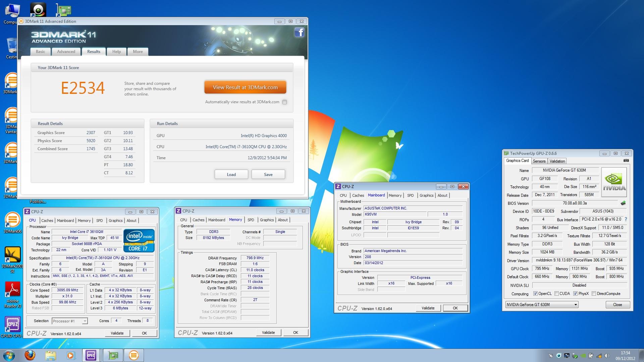This screenshot has width=644, height=362.
Task: Click the DRAM Frequency value 798.9 MHz
Action: click(255, 258)
